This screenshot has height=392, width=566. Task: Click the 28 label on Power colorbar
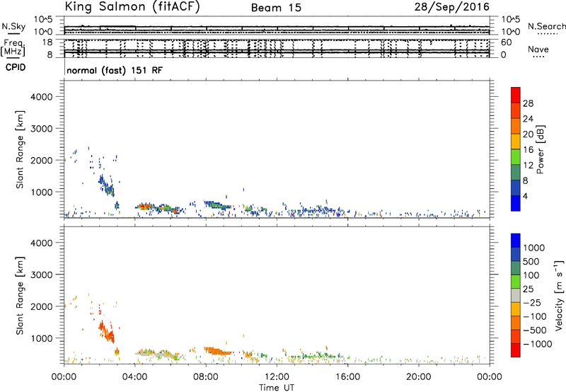click(528, 103)
